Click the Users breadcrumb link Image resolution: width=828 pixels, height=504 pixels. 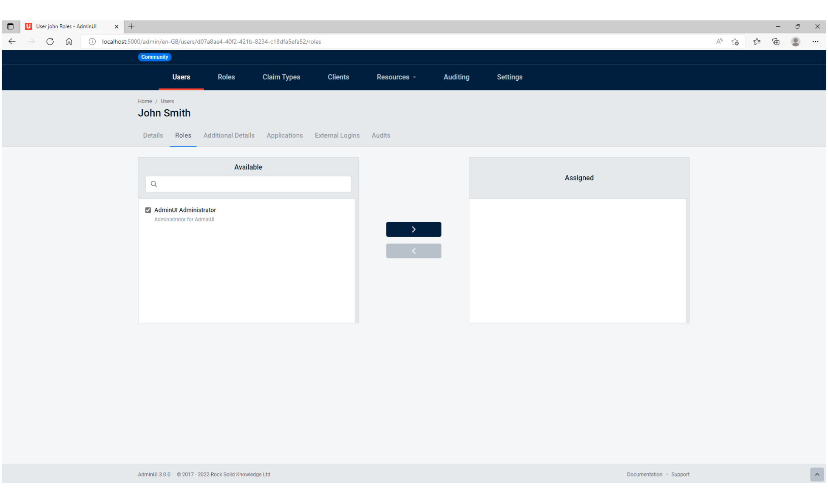(167, 101)
